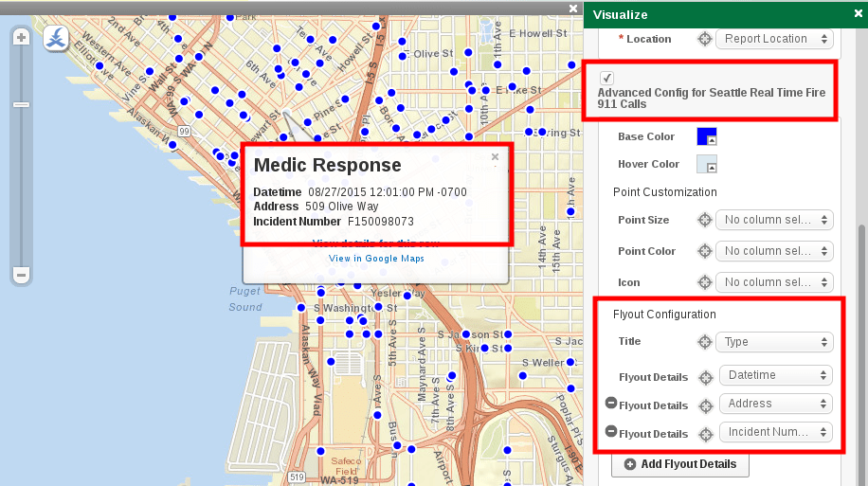Click the incident number F150098073
The image size is (868, 486).
coord(381,222)
